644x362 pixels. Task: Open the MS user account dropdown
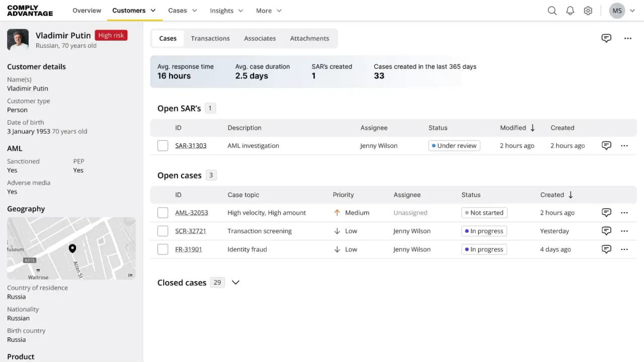tap(622, 11)
